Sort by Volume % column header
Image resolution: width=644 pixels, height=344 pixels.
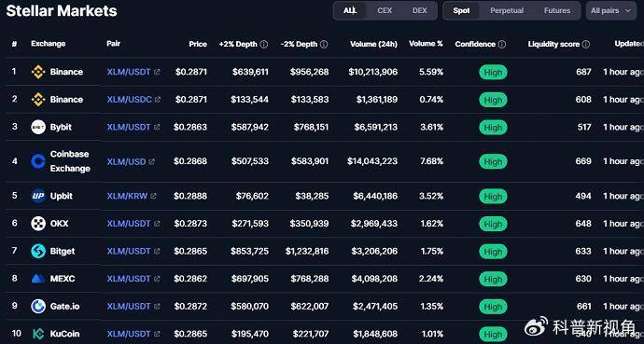click(426, 44)
